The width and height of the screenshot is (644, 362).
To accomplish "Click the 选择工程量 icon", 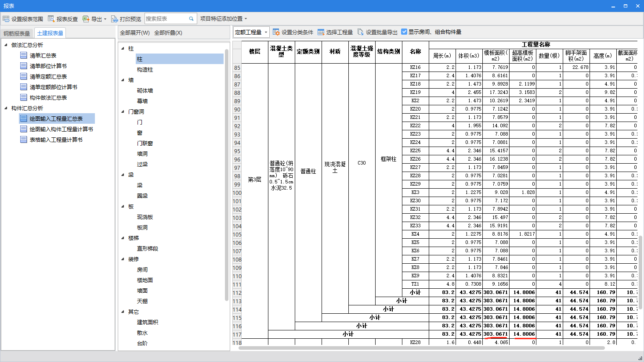I will point(321,32).
